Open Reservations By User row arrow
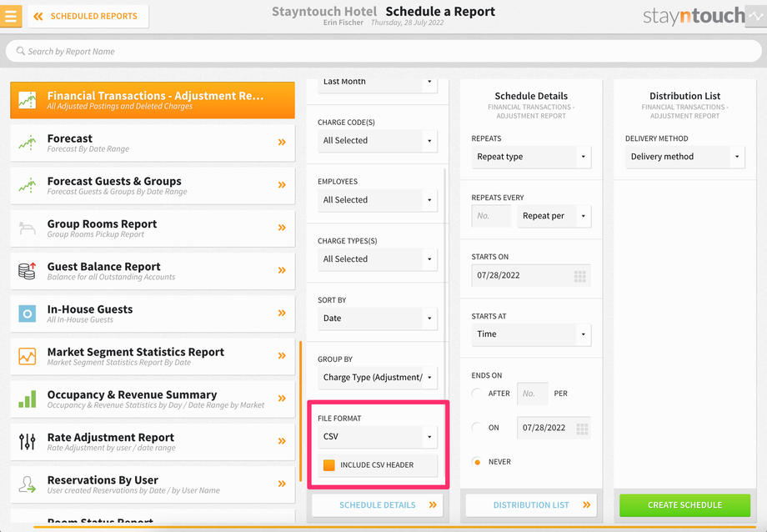 [x=282, y=484]
